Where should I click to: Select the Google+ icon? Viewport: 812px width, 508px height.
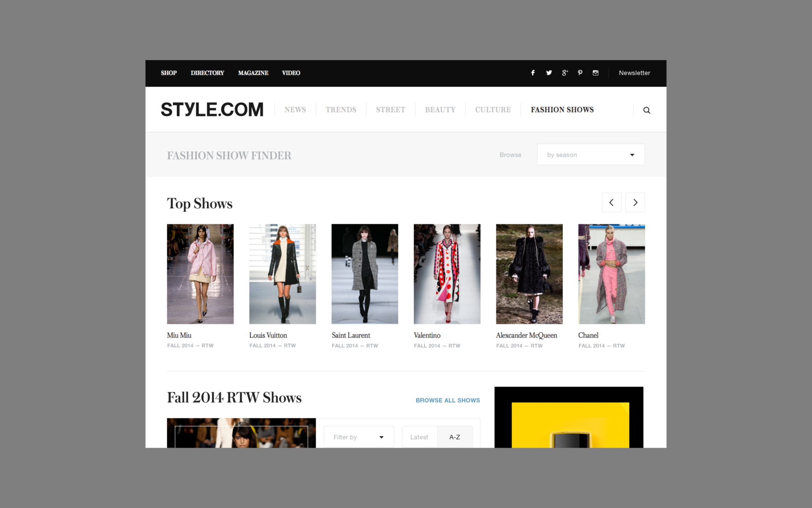[565, 73]
